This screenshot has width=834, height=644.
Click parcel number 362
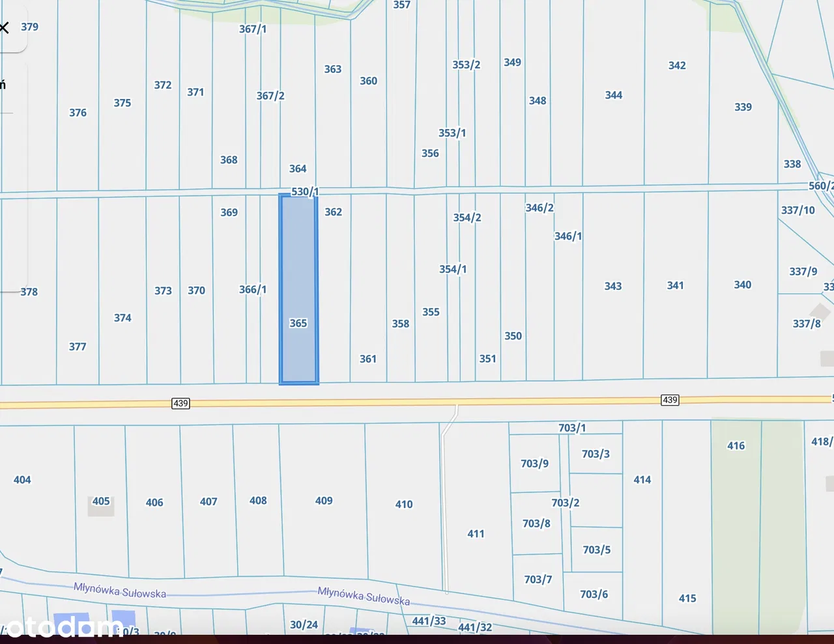pos(333,212)
